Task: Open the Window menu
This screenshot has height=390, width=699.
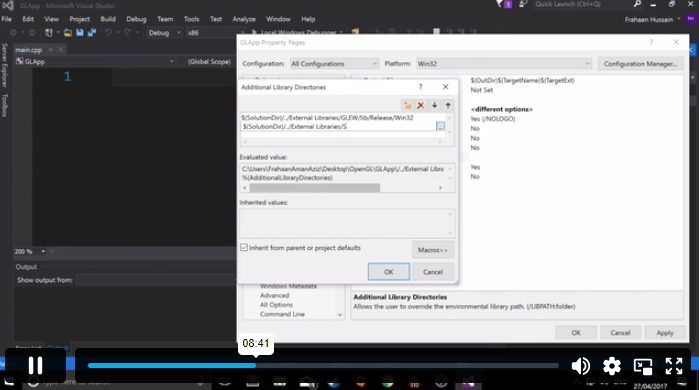Action: (x=278, y=19)
